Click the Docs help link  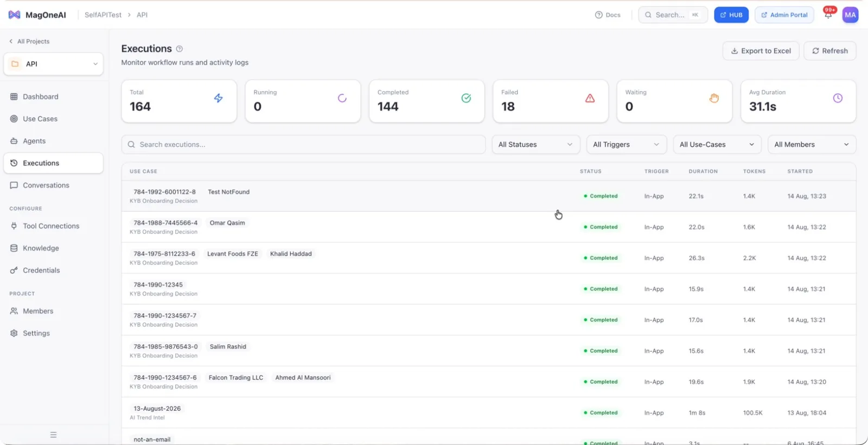(x=608, y=15)
